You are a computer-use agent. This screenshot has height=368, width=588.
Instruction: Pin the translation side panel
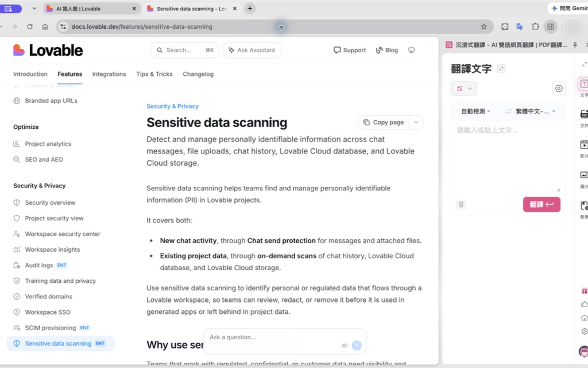(x=575, y=45)
